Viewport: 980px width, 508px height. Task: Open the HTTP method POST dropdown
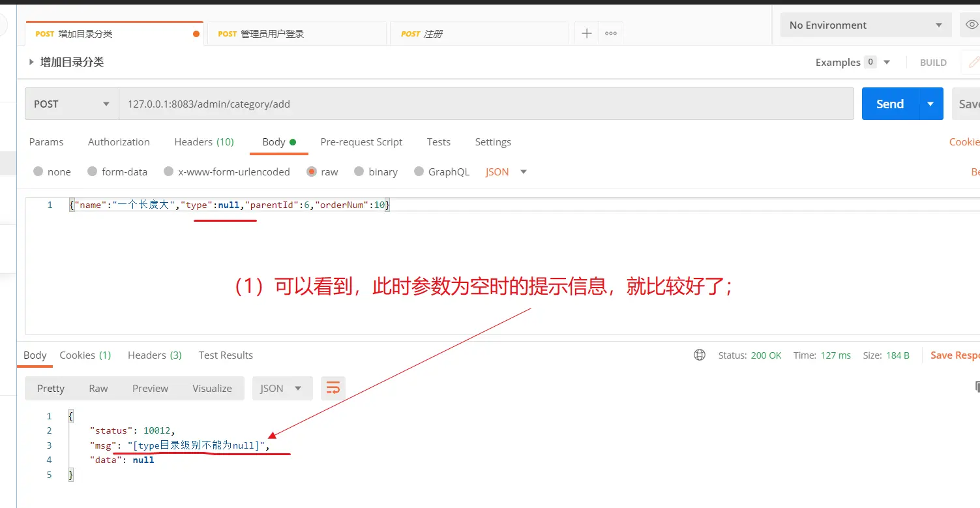tap(72, 104)
